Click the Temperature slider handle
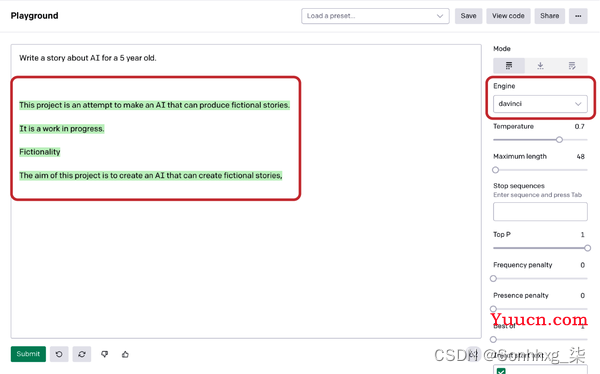 point(559,140)
